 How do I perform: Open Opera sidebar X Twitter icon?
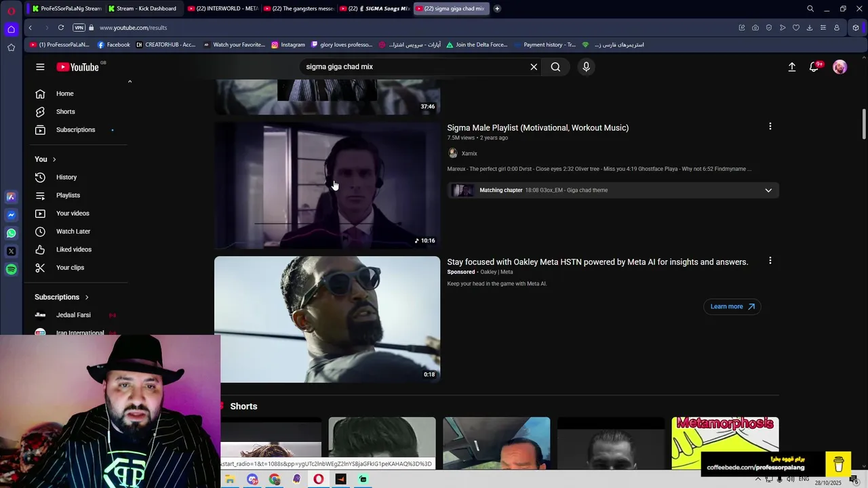coord(11,251)
